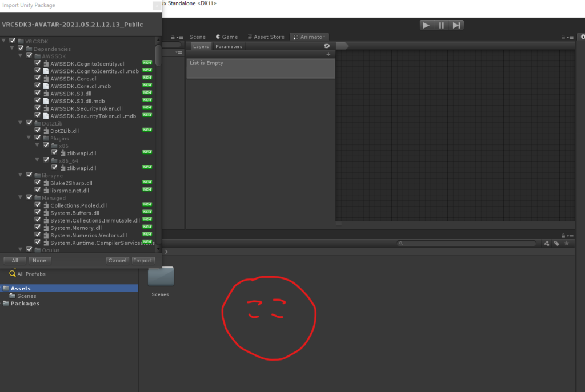
Task: Switch to the Game tab
Action: 226,37
